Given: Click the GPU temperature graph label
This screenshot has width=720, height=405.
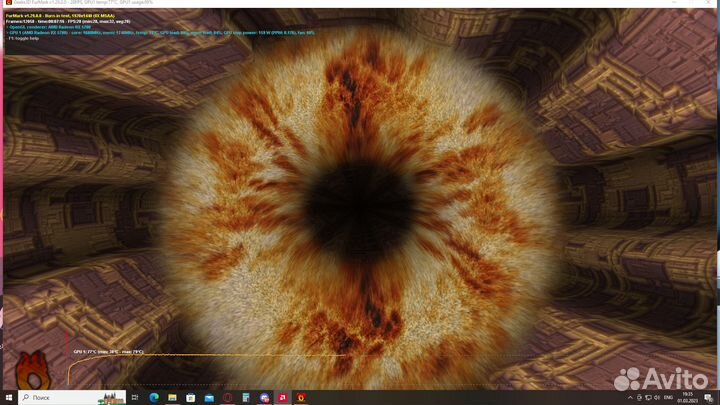Looking at the screenshot, I should [x=109, y=352].
